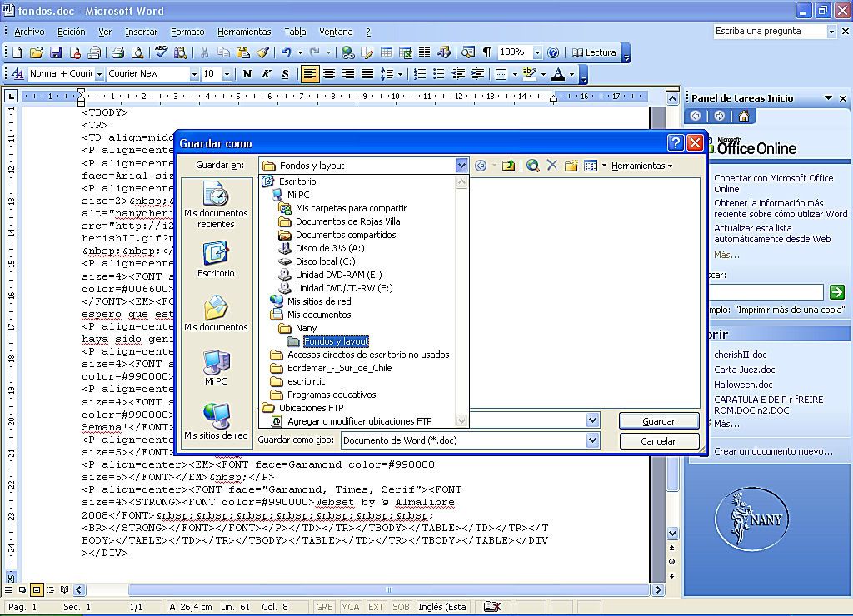The image size is (853, 616).
Task: Click the Print toolbar icon
Action: pyautogui.click(x=117, y=52)
